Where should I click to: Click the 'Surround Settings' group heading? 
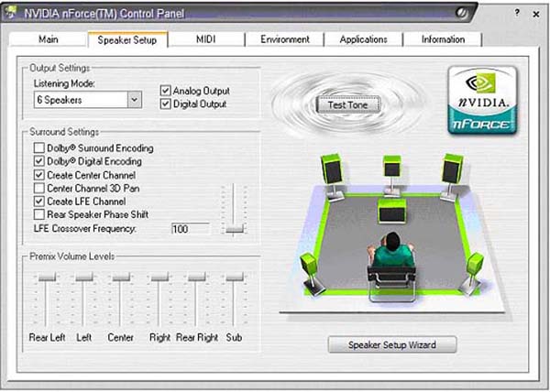(x=64, y=132)
